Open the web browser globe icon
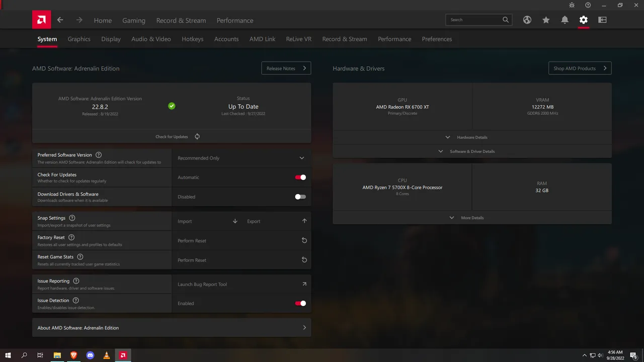Image resolution: width=644 pixels, height=362 pixels. click(527, 20)
